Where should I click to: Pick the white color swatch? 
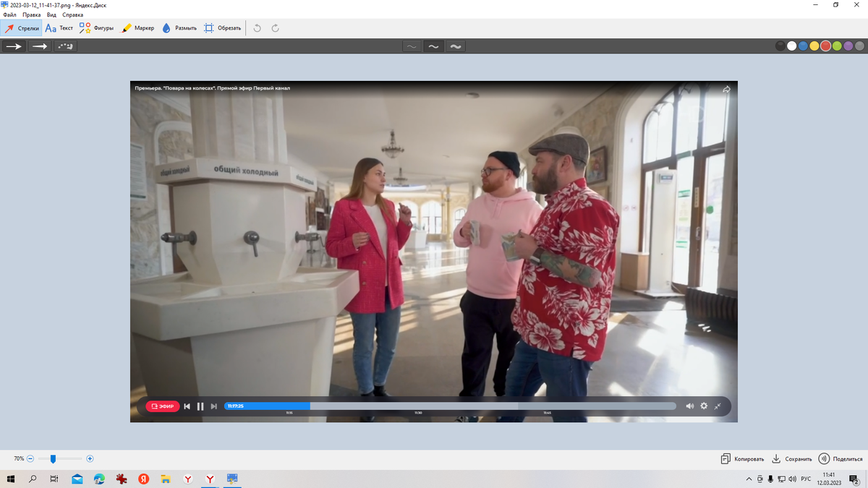(x=792, y=46)
